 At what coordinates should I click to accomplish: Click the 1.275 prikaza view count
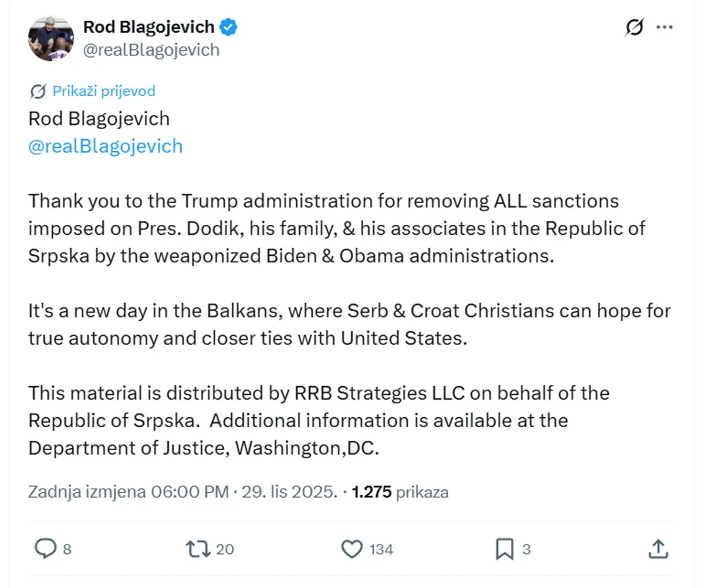400,491
